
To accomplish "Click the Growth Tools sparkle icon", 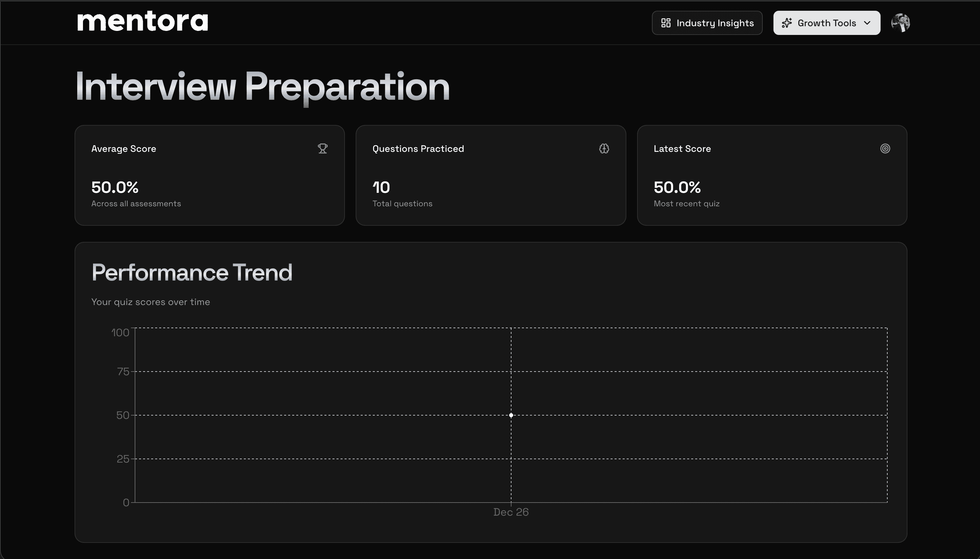I will 787,23.
